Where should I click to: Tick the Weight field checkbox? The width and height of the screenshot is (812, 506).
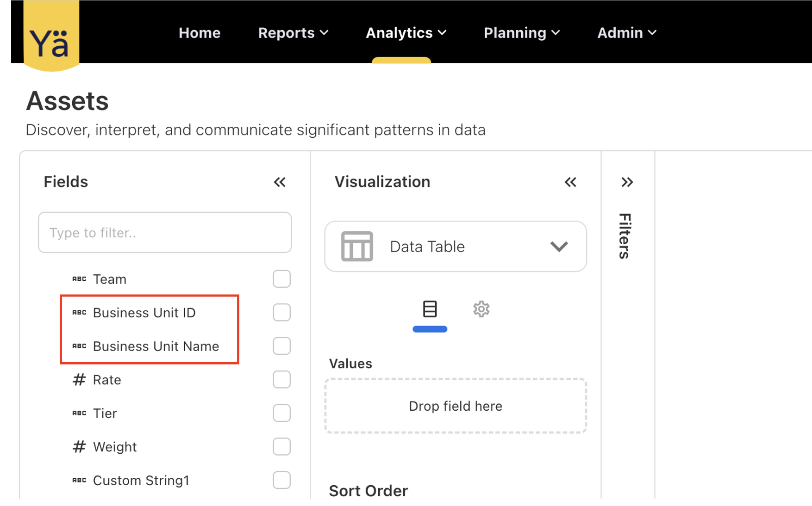281,447
